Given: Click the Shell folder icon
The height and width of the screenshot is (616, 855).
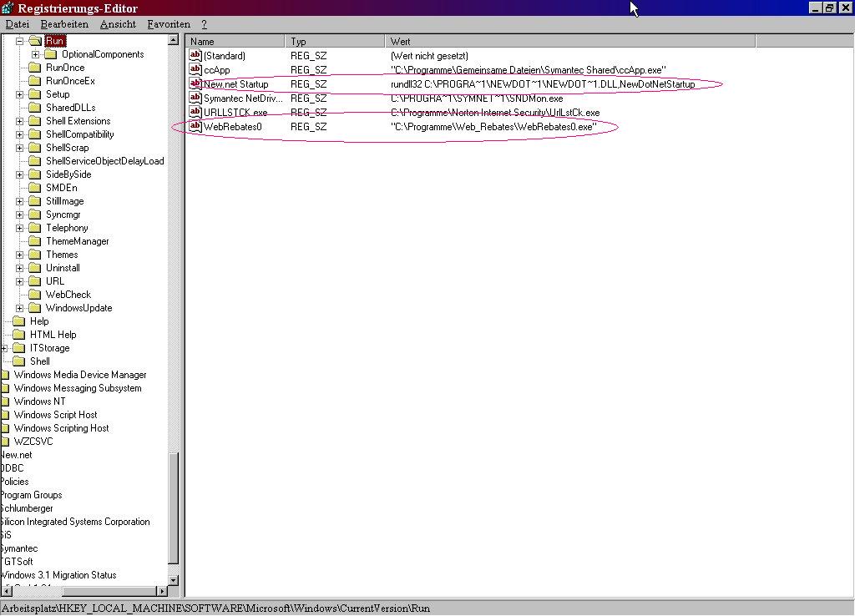Looking at the screenshot, I should 19,361.
